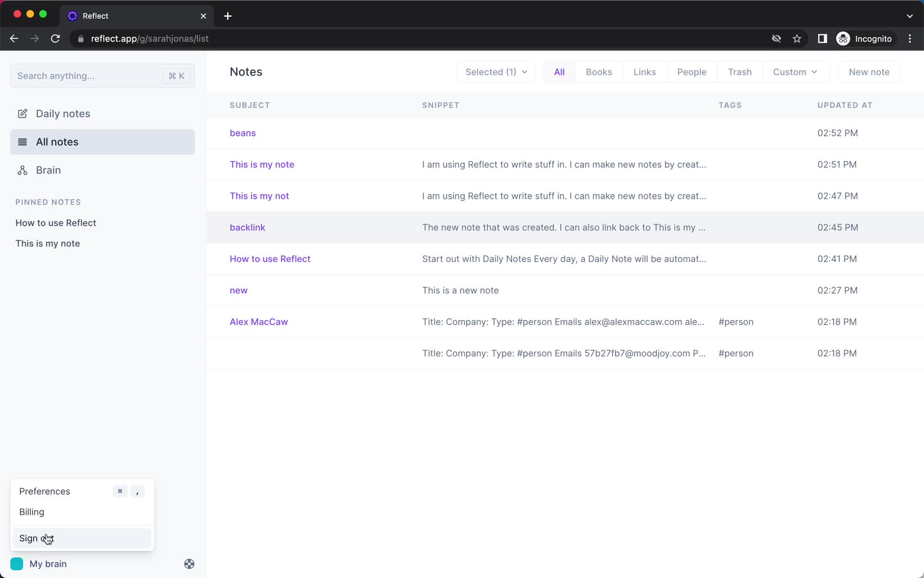Switch to the All filter tab
This screenshot has height=578, width=924.
(559, 72)
